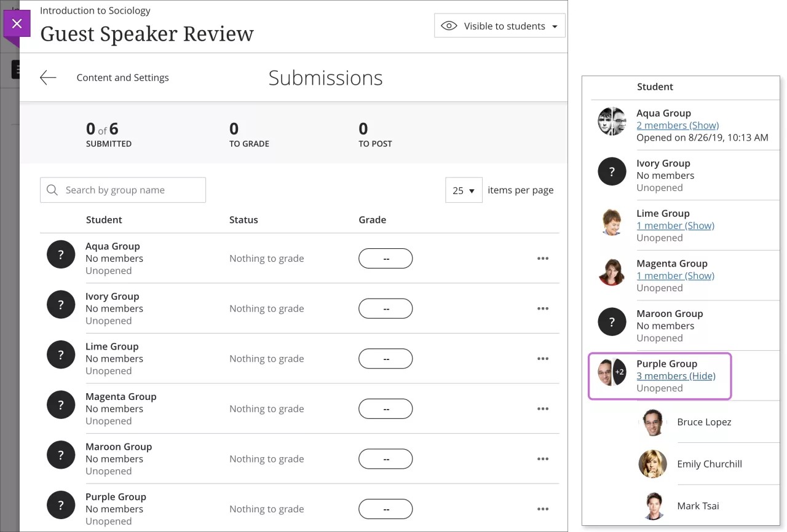Open the Ivory Group ellipsis menu
The height and width of the screenshot is (532, 787).
click(543, 308)
